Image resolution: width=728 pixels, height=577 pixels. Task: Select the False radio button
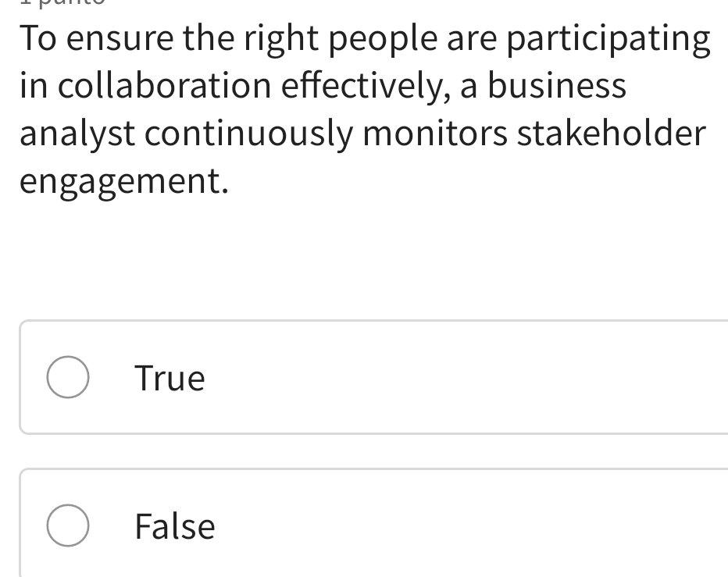(x=68, y=525)
